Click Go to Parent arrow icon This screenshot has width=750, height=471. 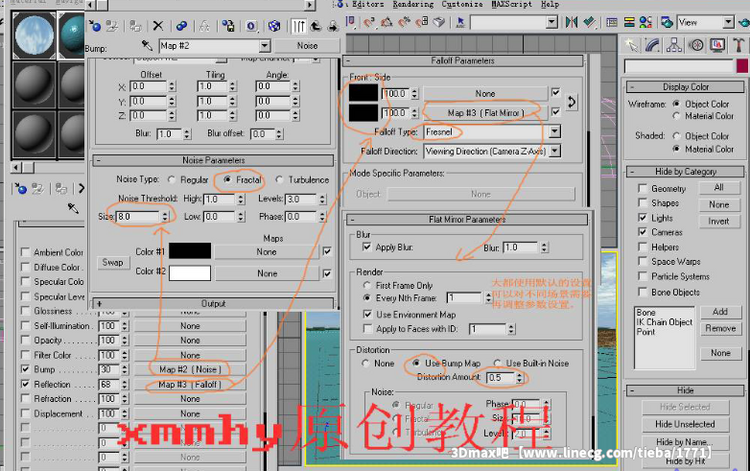316,25
